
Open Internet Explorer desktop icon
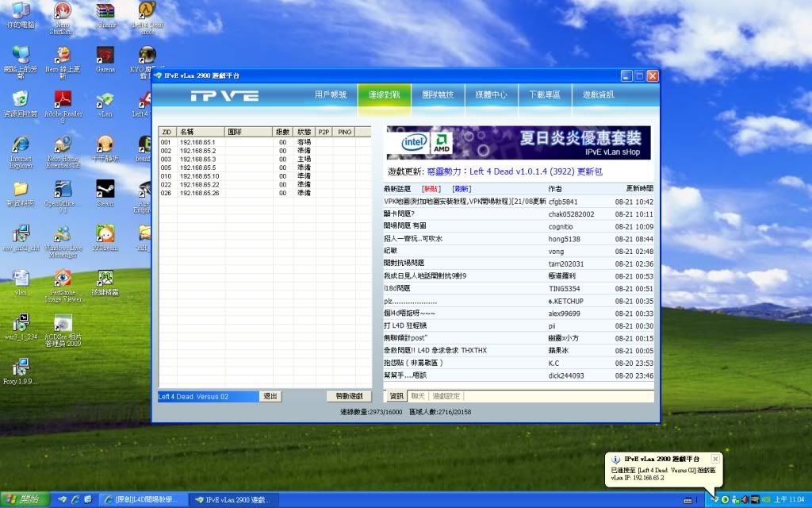coord(21,146)
